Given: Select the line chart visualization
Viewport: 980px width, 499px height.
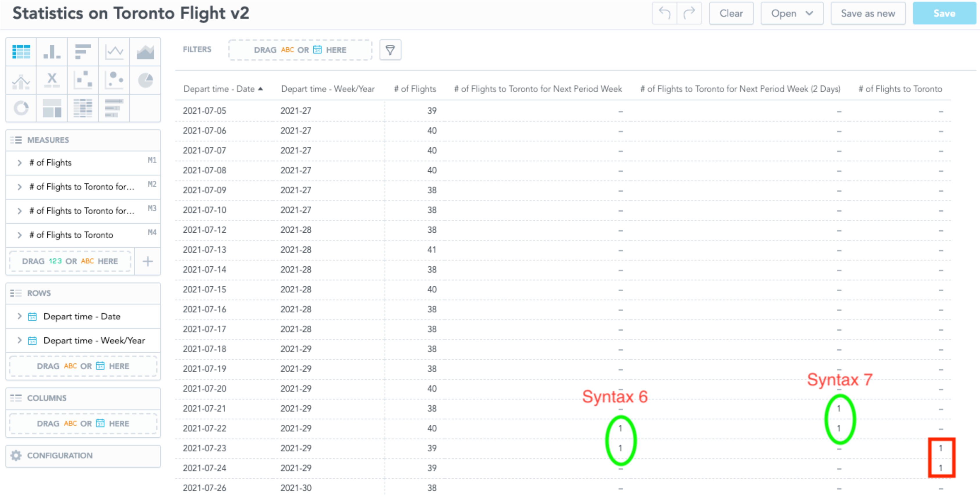Looking at the screenshot, I should click(114, 52).
